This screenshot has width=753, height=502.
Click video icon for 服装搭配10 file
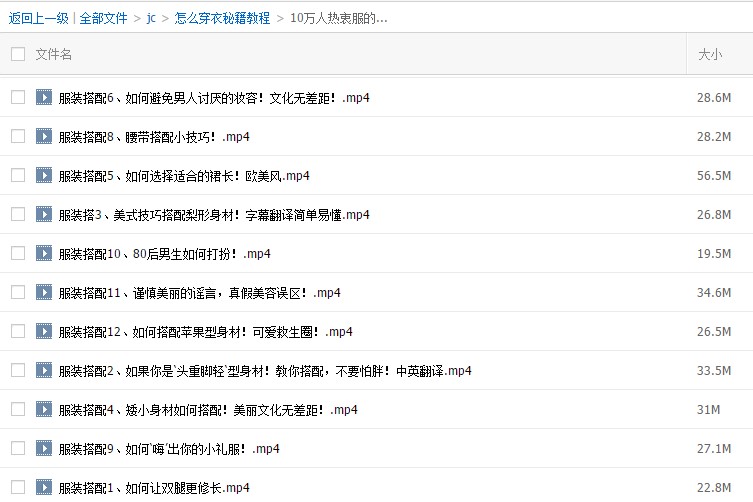pyautogui.click(x=44, y=253)
